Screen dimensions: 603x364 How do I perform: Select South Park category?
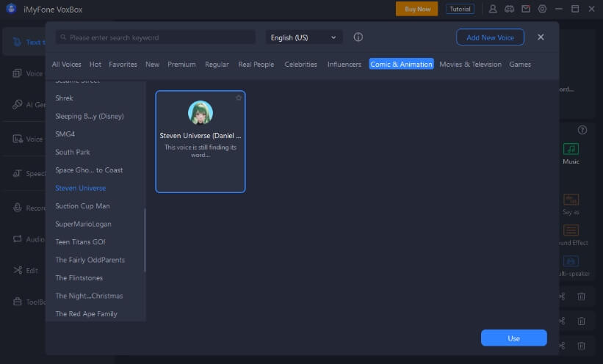pos(72,152)
